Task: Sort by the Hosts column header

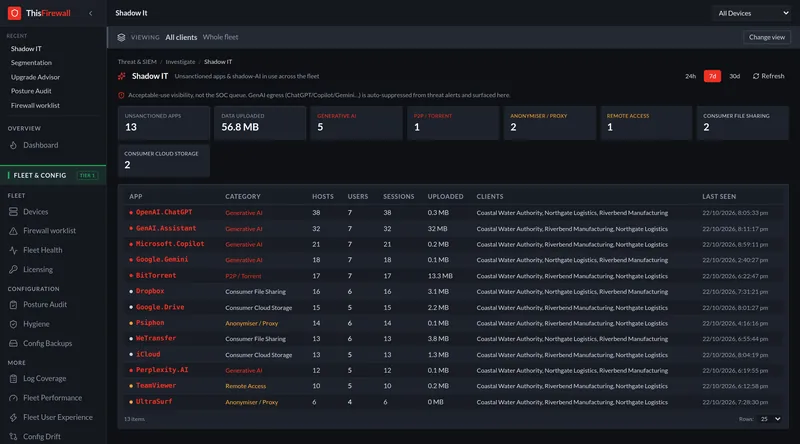Action: click(322, 196)
